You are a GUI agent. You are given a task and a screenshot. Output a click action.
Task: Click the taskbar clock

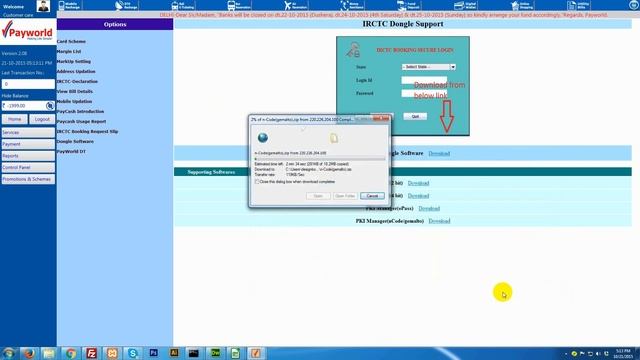[x=623, y=353]
